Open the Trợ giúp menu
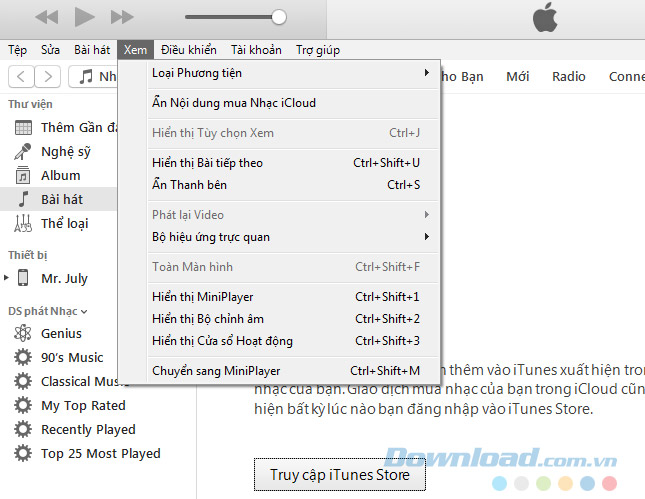This screenshot has width=645, height=499. click(318, 50)
